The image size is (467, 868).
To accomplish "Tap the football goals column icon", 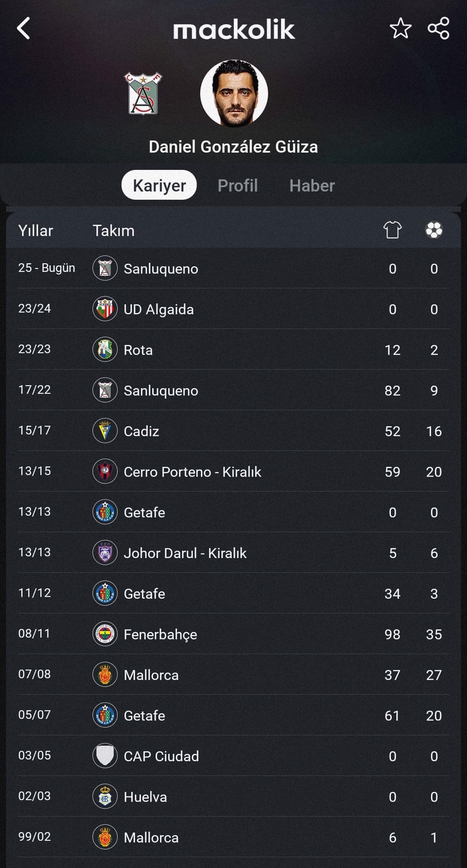I will click(434, 230).
